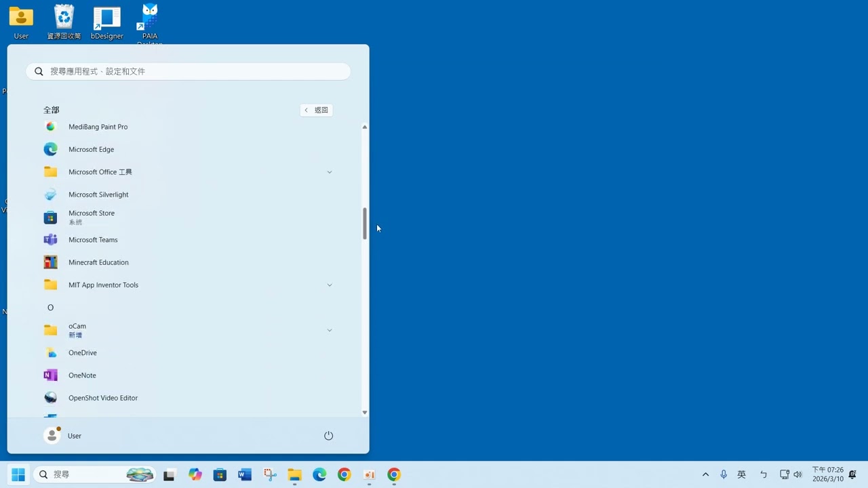Launch OpenShot Video Editor from the list
This screenshot has width=868, height=488.
pos(188,398)
